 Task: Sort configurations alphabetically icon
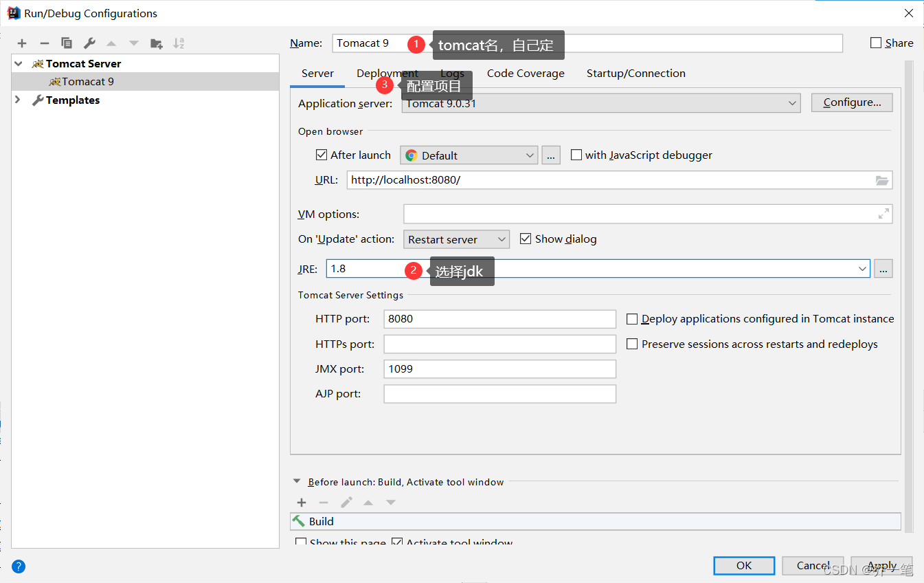[x=179, y=43]
